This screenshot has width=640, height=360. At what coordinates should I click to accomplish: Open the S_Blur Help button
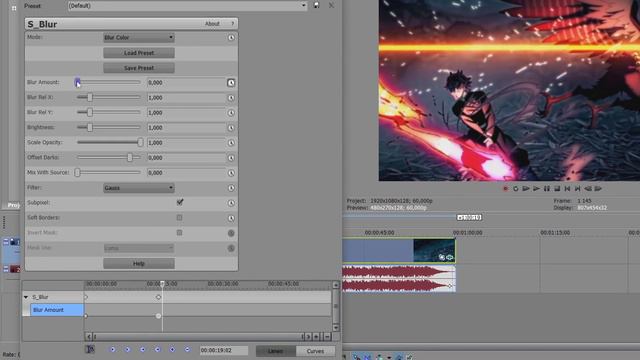(139, 264)
